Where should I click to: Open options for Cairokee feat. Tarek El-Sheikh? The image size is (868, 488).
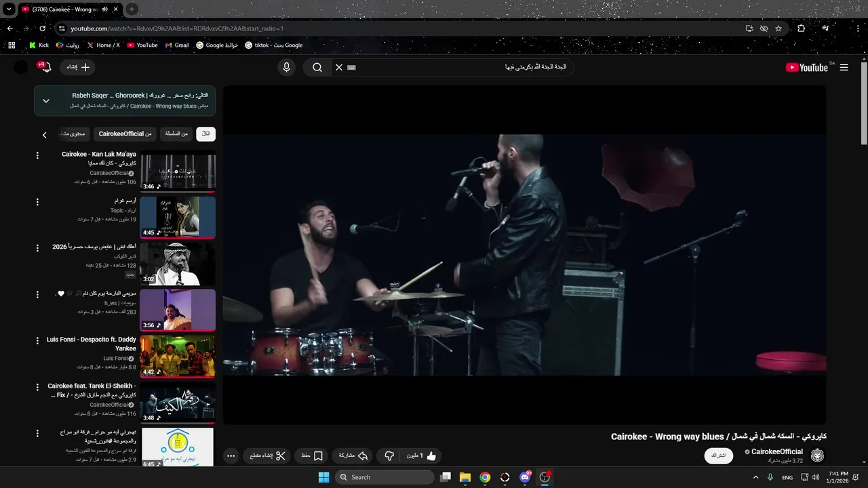pos(37,387)
